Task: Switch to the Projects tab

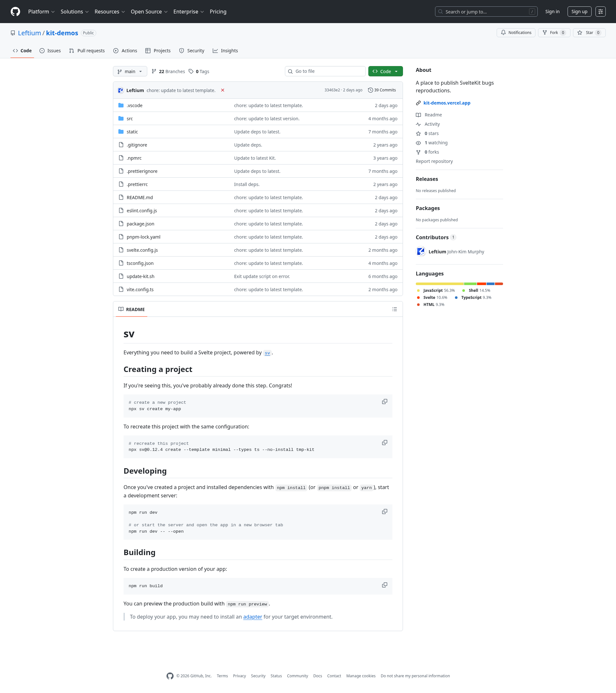Action: [158, 51]
